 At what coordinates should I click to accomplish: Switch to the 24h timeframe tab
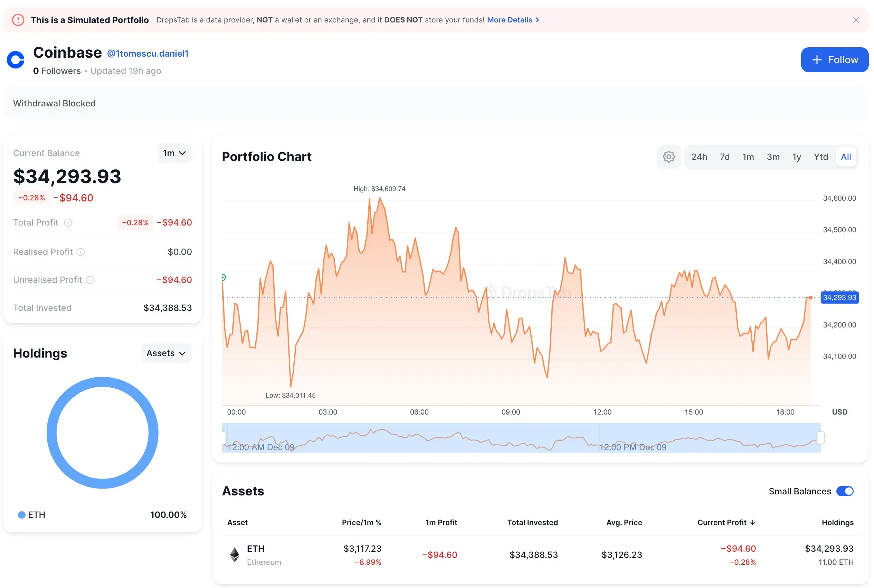coord(699,157)
